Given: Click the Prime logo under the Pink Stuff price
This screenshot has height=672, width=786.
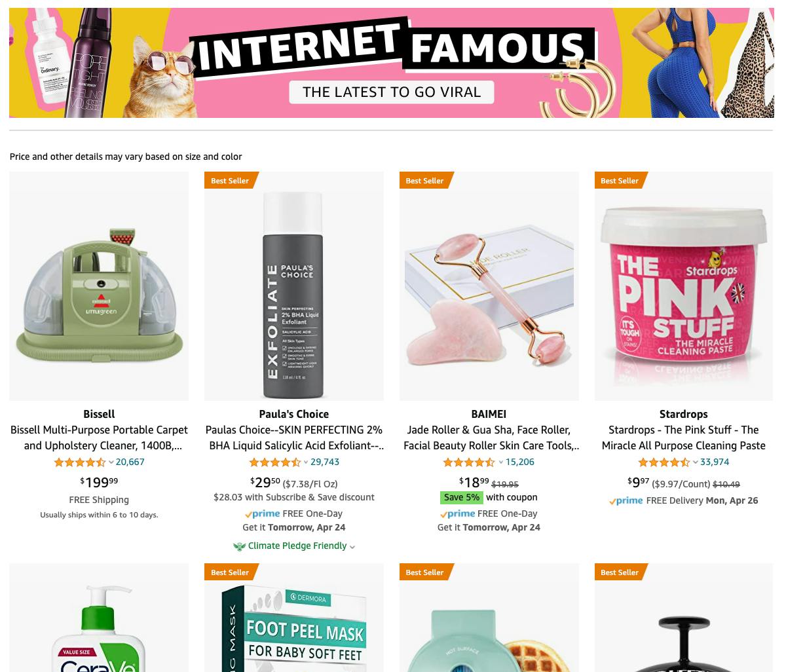Looking at the screenshot, I should [626, 500].
